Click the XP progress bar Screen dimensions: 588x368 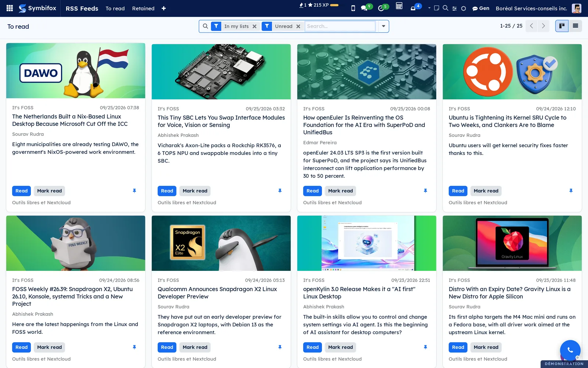point(334,5)
